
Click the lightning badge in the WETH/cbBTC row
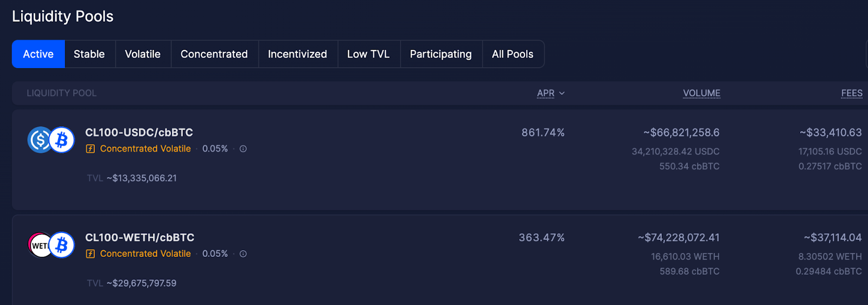point(91,254)
